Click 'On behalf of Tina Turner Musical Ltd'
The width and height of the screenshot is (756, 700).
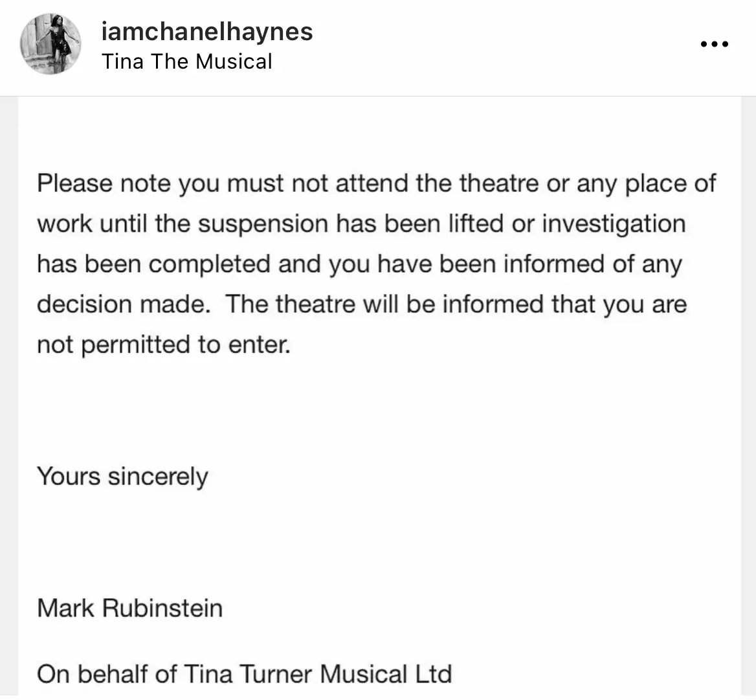pyautogui.click(x=245, y=674)
